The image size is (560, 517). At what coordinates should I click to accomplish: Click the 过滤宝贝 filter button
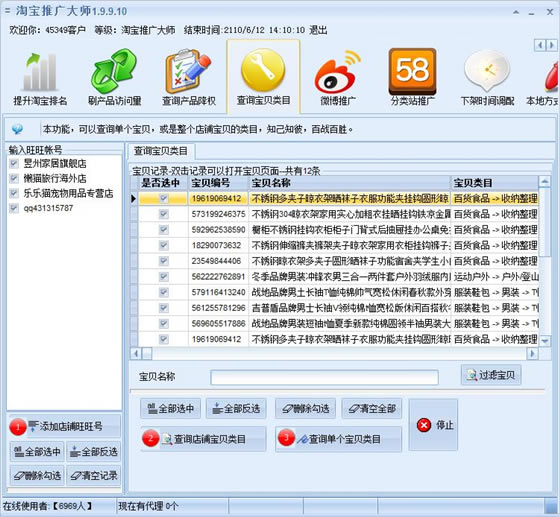point(491,375)
